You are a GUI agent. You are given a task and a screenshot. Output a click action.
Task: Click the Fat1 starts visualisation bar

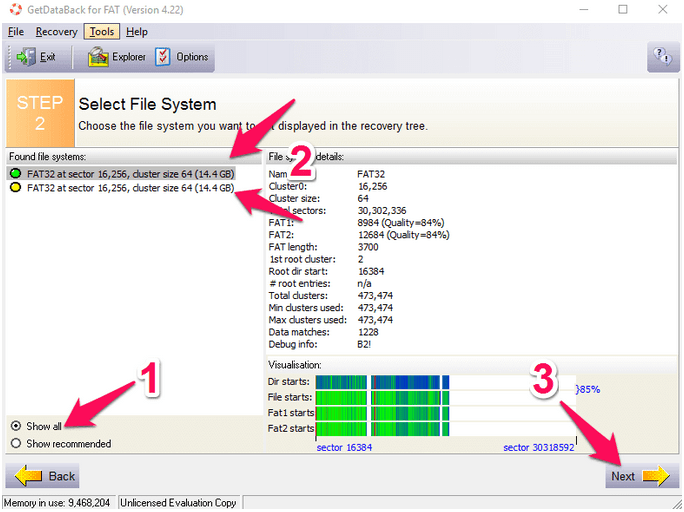(x=382, y=413)
